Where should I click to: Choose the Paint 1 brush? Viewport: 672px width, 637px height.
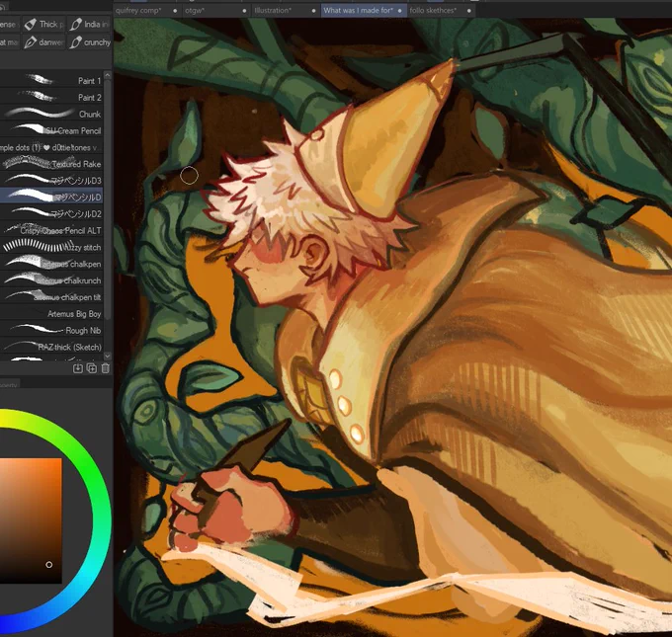coord(51,81)
